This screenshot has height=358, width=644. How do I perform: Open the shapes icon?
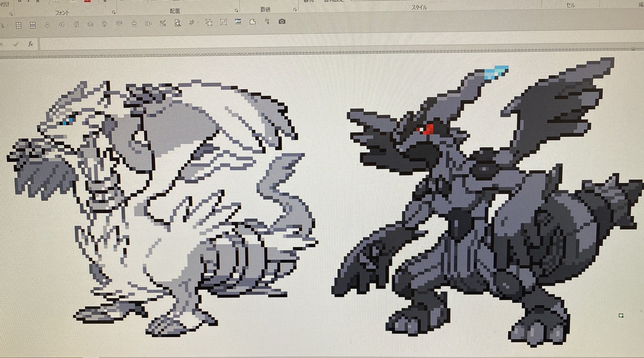[x=253, y=22]
